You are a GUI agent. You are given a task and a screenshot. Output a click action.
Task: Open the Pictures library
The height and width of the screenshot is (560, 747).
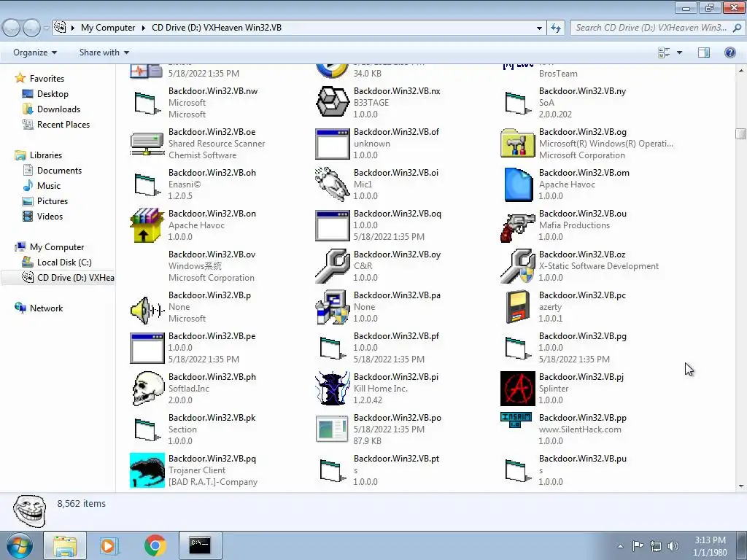pyautogui.click(x=53, y=201)
